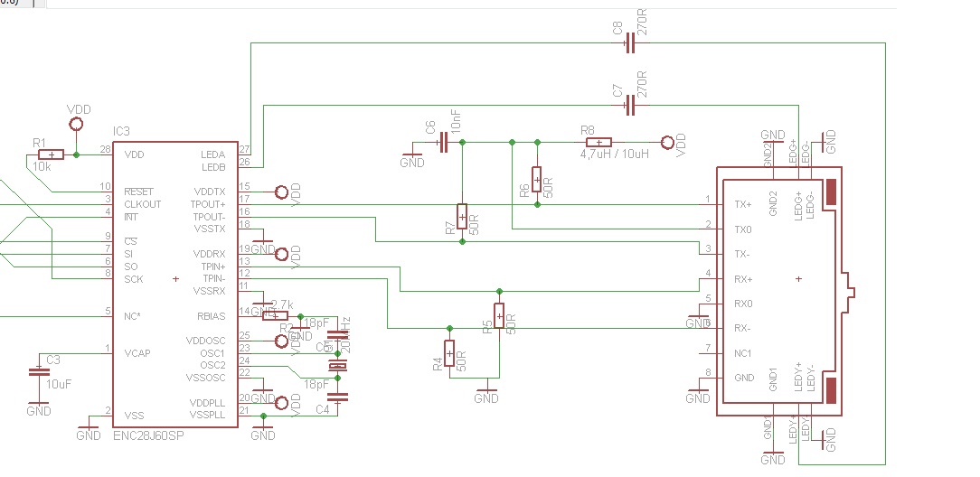Click the VDD supply symbol above R1

coord(76,124)
